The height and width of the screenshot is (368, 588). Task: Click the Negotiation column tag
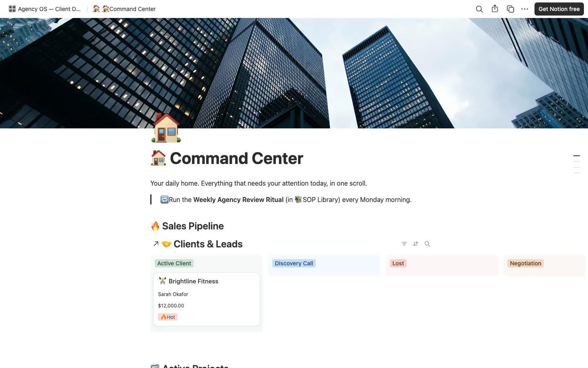526,263
